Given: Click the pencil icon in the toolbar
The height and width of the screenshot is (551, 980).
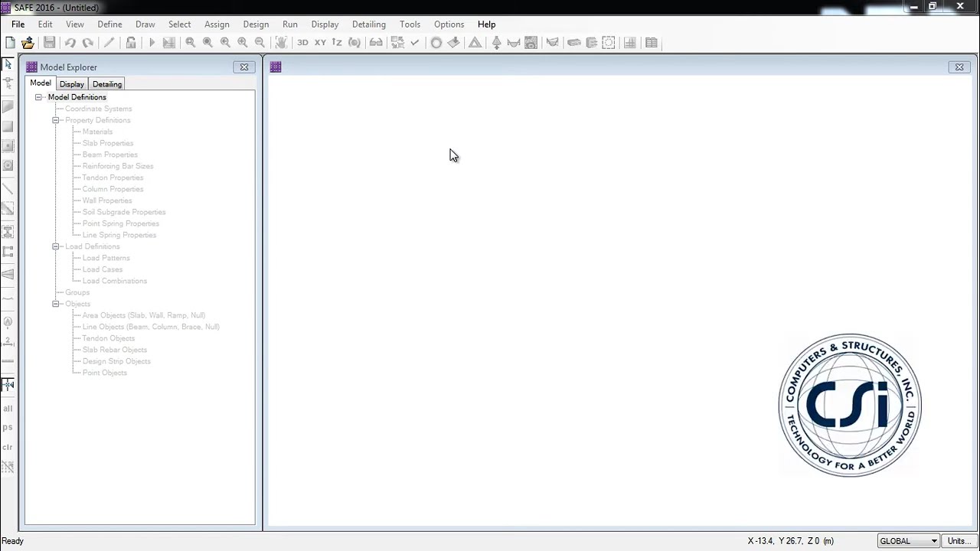Looking at the screenshot, I should (109, 43).
